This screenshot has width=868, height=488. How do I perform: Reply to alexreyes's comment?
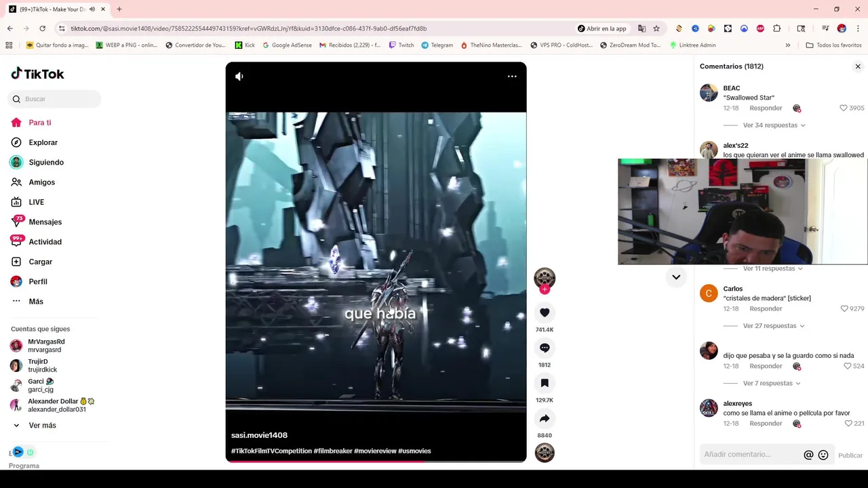pos(766,424)
